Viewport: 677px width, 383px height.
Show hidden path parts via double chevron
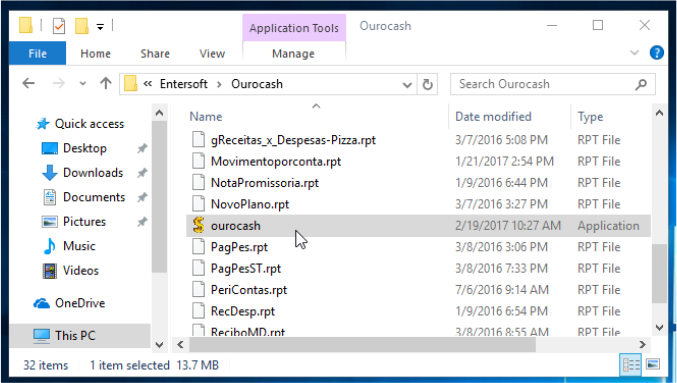(148, 84)
